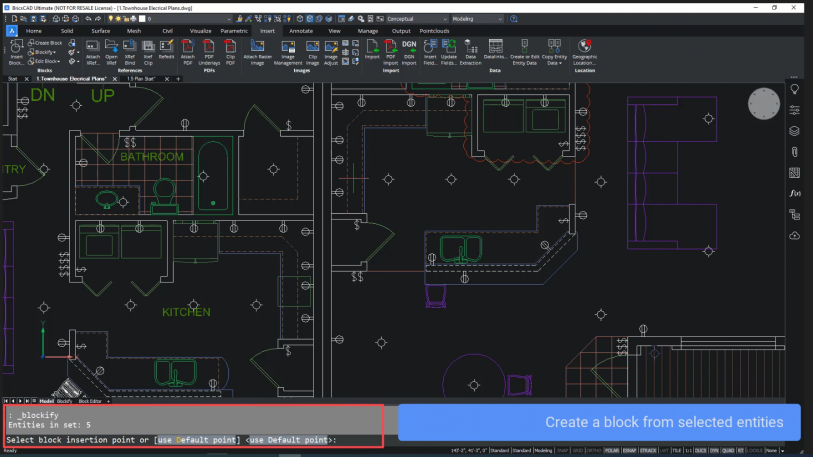Switch to the 1.5 Plan Start document tab
Viewport: 813px width, 457px height.
(142, 79)
